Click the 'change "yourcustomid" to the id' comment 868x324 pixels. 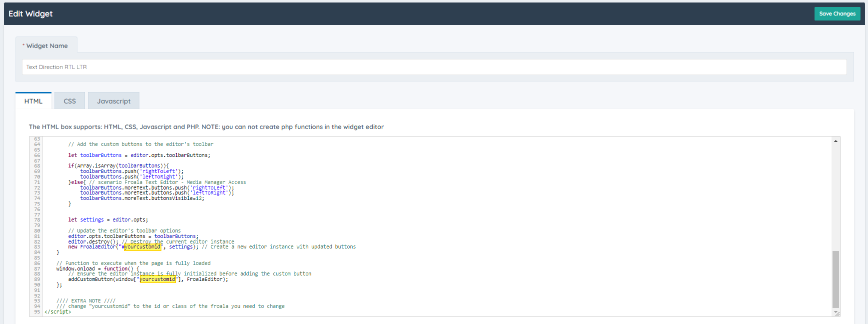click(x=170, y=306)
